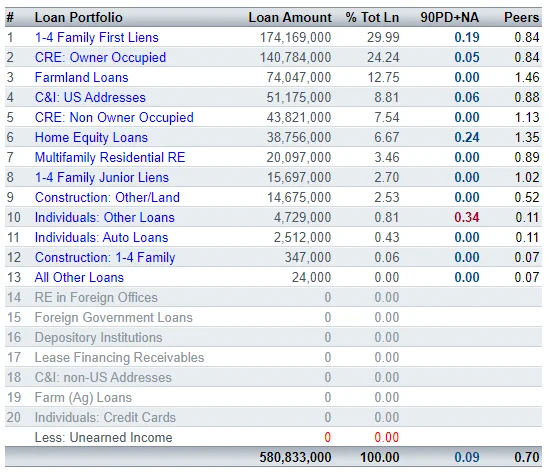The height and width of the screenshot is (473, 549).
Task: Click the red 0 Unearned Income amount
Action: tap(327, 437)
